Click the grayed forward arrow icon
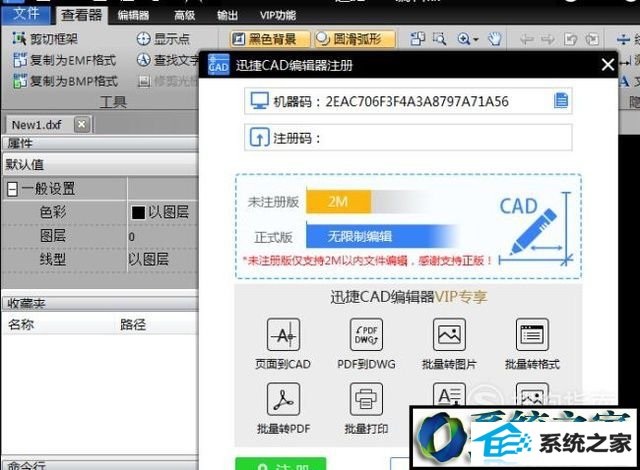This screenshot has width=640, height=470. click(548, 39)
